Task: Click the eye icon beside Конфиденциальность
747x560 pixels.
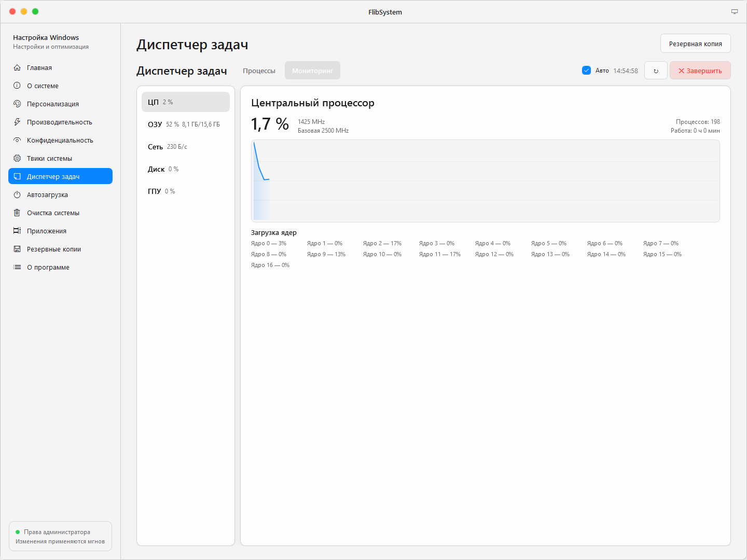Action: [x=17, y=141]
